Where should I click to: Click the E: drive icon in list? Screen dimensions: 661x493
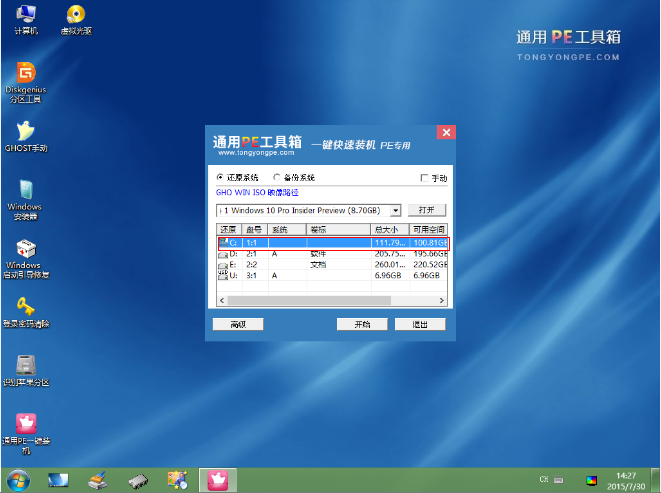[x=223, y=265]
